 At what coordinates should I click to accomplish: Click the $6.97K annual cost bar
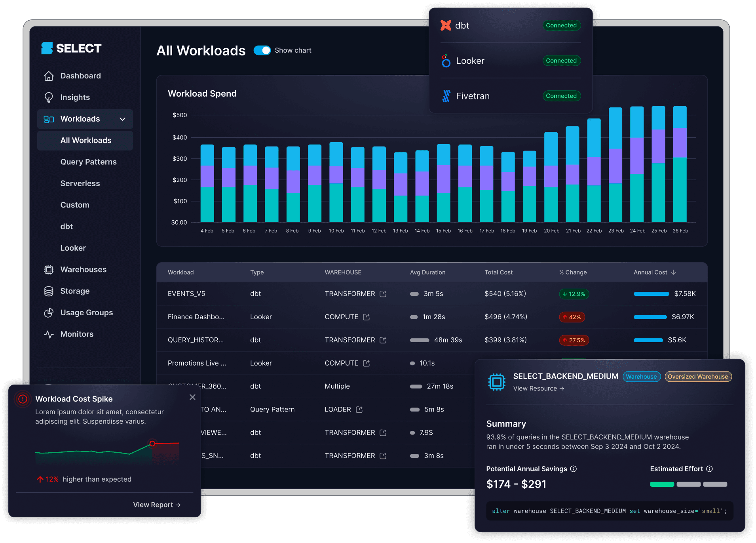point(650,317)
